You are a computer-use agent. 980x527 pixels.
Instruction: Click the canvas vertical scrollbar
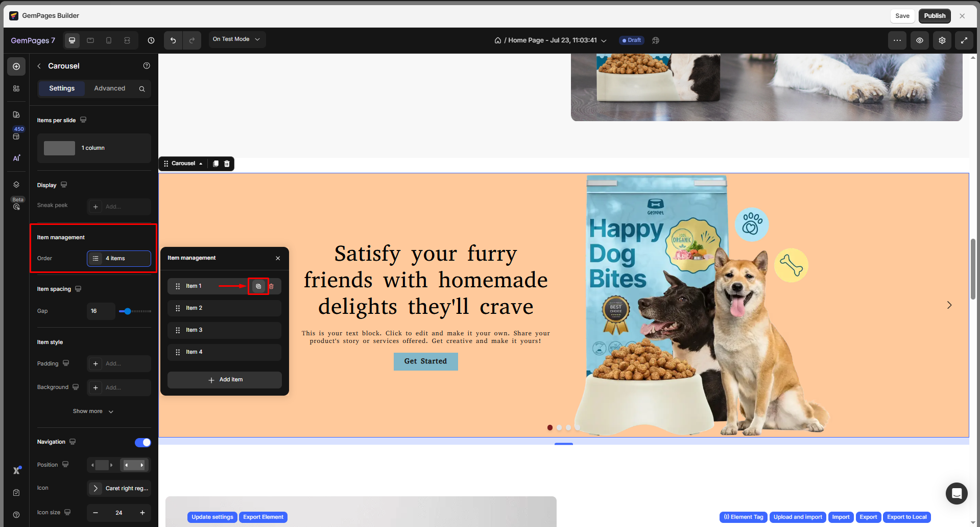pyautogui.click(x=973, y=269)
